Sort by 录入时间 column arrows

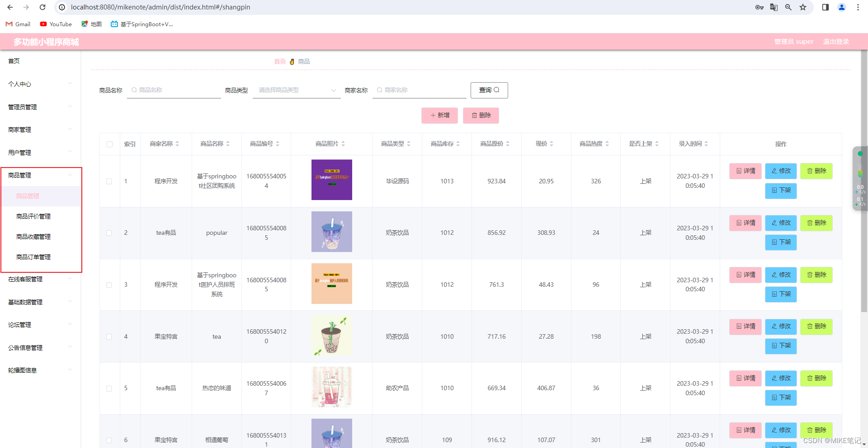[x=706, y=144]
